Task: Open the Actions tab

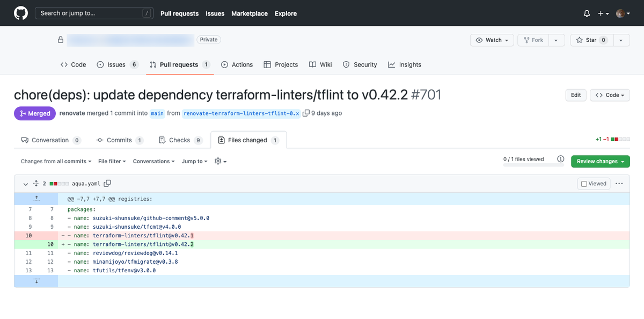Action: (237, 64)
